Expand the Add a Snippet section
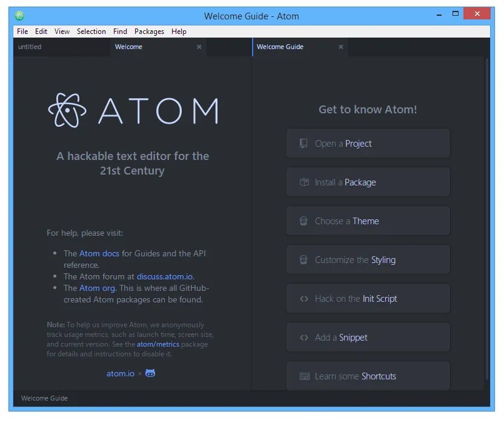The image size is (504, 423). click(368, 337)
